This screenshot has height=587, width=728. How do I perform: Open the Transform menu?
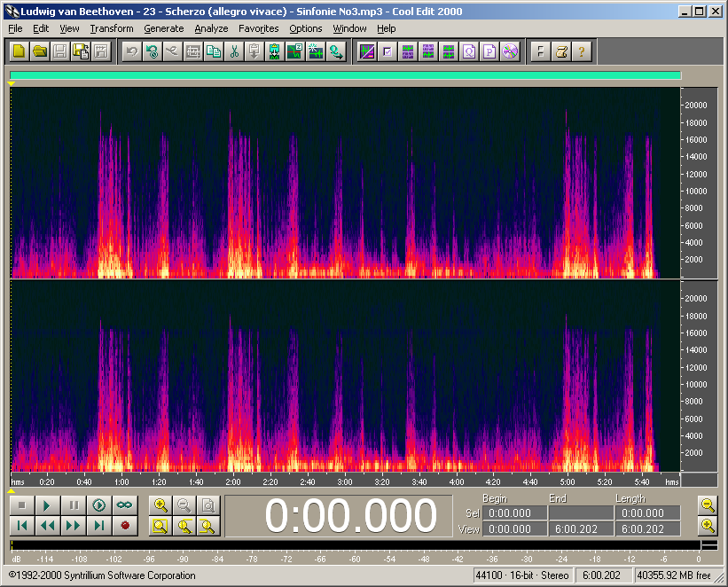click(x=111, y=28)
